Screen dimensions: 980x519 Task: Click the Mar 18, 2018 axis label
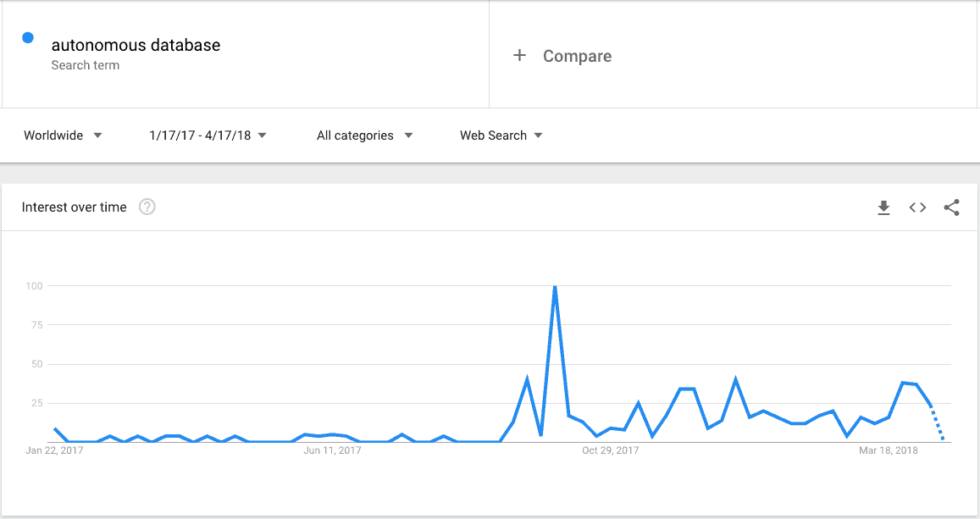(x=889, y=450)
